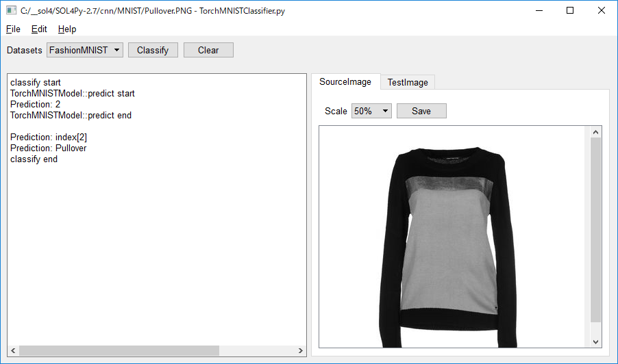The height and width of the screenshot is (364, 618).
Task: Open the Edit menu
Action: tap(39, 29)
